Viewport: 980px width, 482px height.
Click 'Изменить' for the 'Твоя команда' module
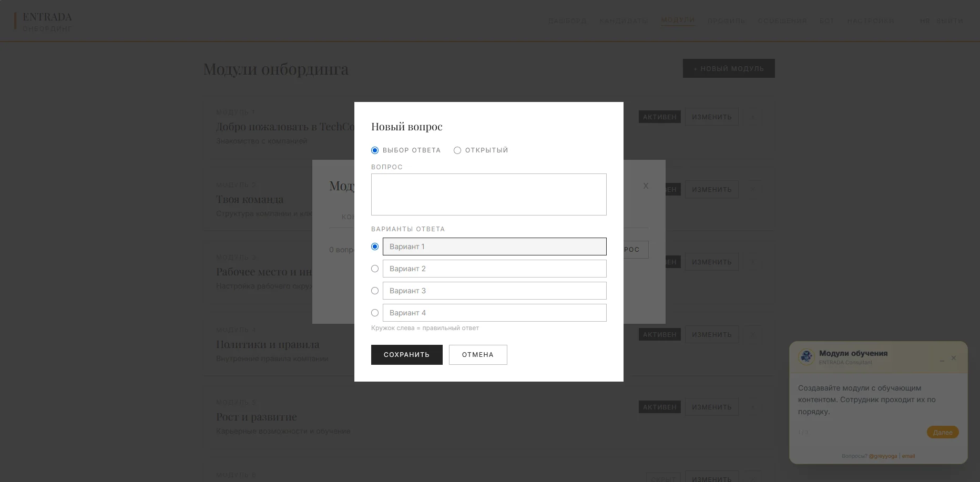point(712,189)
